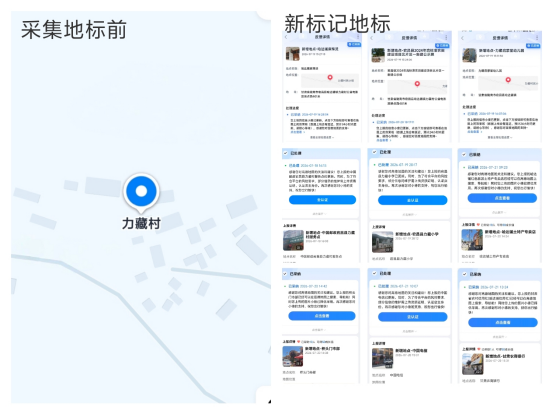Click blue status tag in top-left feedback screen
553x415 pixels.
tap(354, 44)
